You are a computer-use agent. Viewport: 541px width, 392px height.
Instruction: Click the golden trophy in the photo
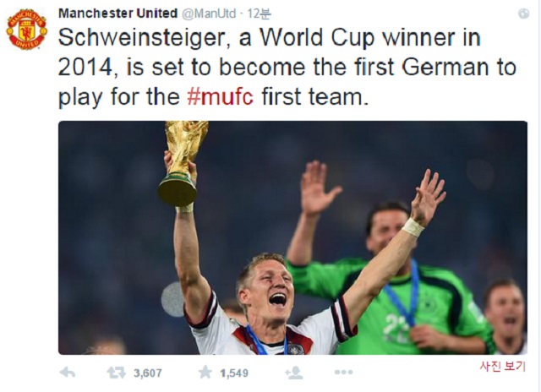click(183, 161)
